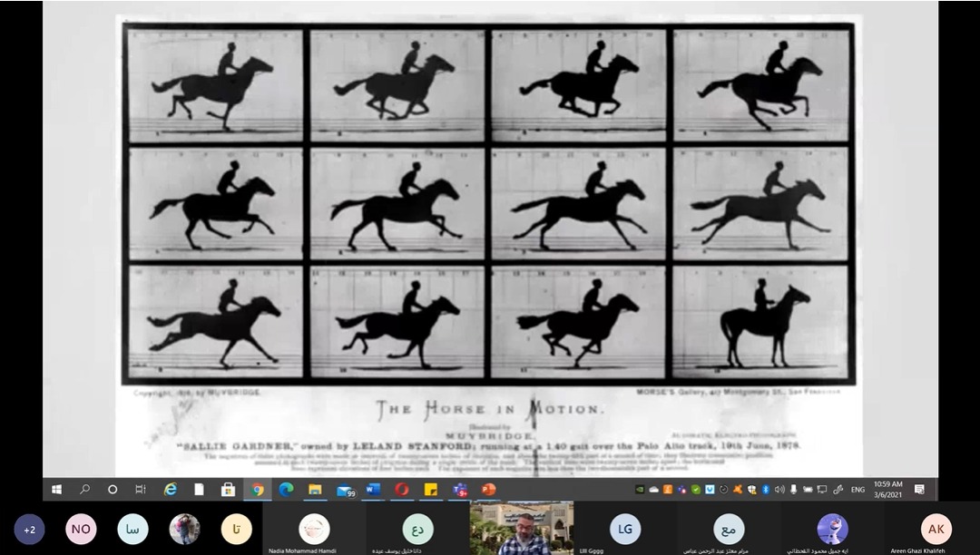Screen dimensions: 980x555
Task: Open microphone tray icon
Action: click(x=793, y=490)
